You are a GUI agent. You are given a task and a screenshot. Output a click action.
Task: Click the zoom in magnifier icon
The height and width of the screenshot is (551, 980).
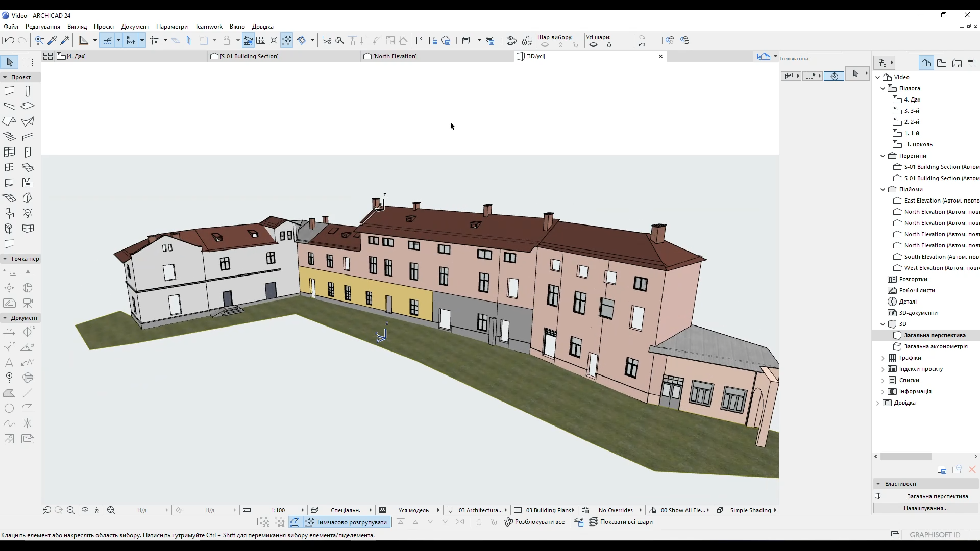click(70, 510)
